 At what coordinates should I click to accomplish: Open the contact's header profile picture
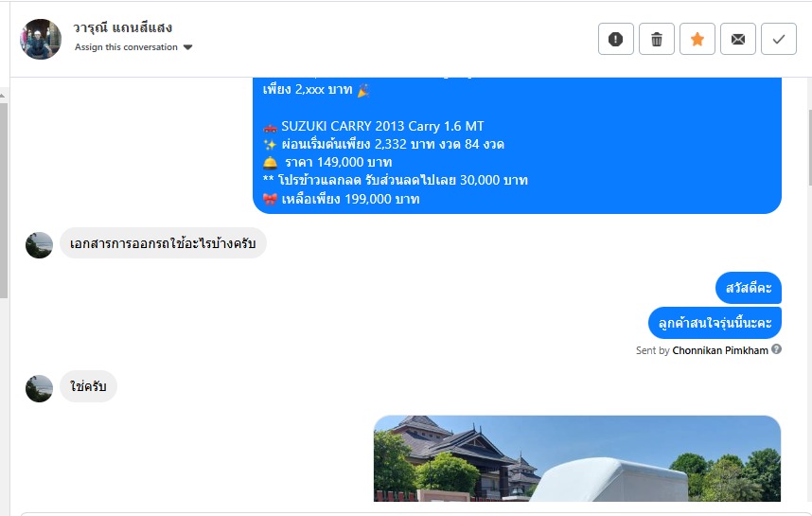41,39
